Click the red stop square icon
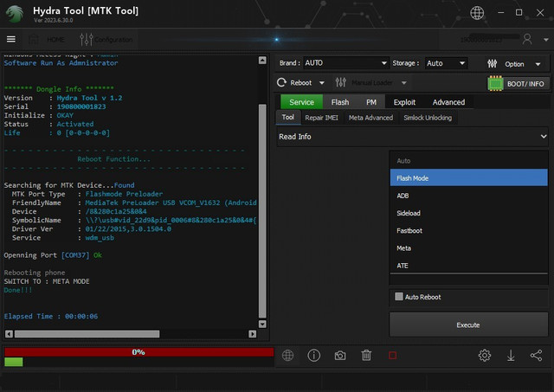 click(x=392, y=356)
